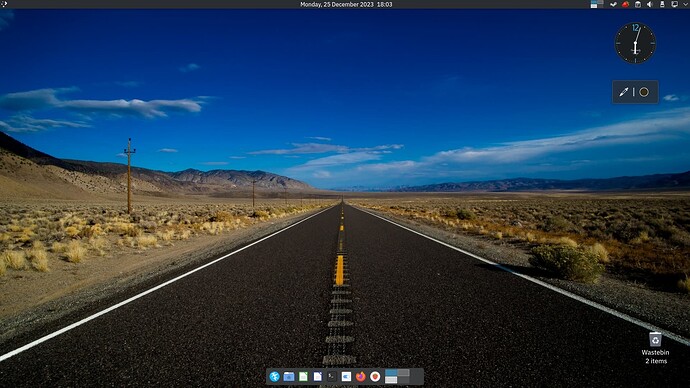
Task: Expand hidden system tray icons
Action: 685,4
